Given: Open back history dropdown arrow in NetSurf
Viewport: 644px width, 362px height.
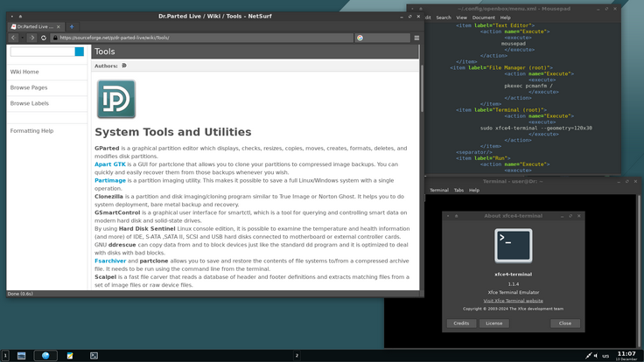Looking at the screenshot, I should pos(22,38).
